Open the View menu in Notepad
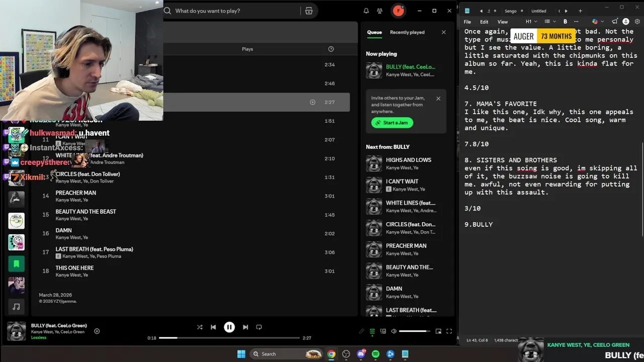Screen dimensions: 644x362 (x=503, y=22)
